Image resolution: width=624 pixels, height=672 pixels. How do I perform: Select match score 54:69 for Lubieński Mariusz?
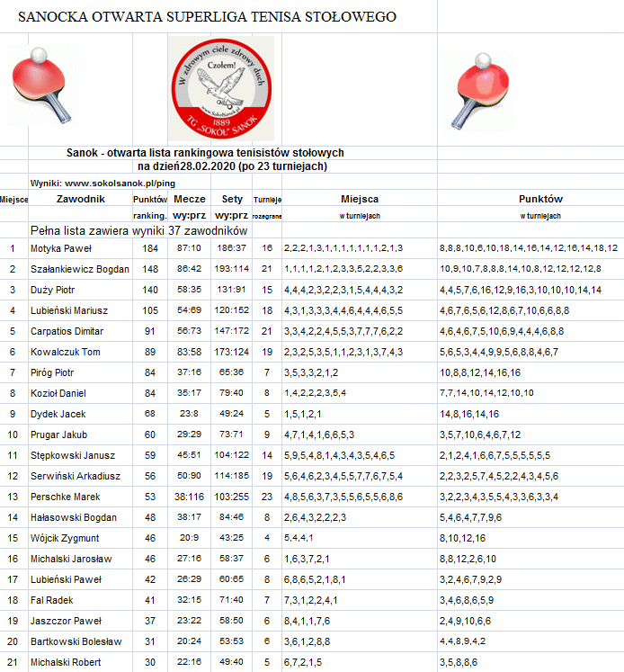190,310
